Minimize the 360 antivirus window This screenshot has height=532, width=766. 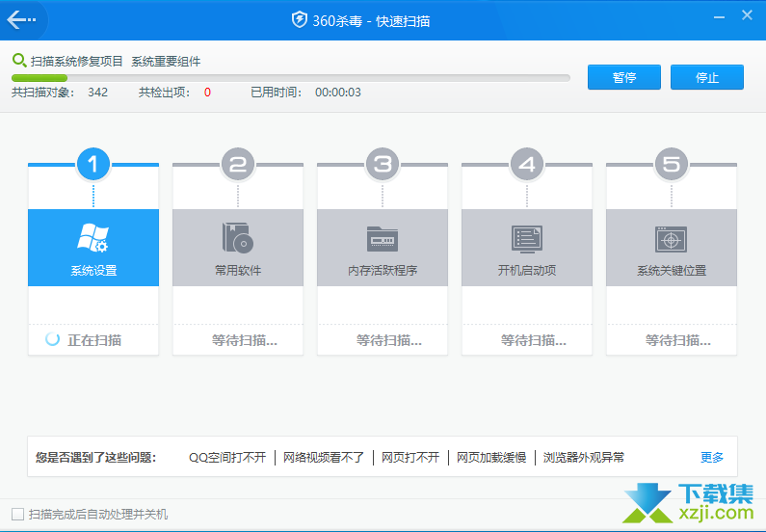pyautogui.click(x=719, y=17)
